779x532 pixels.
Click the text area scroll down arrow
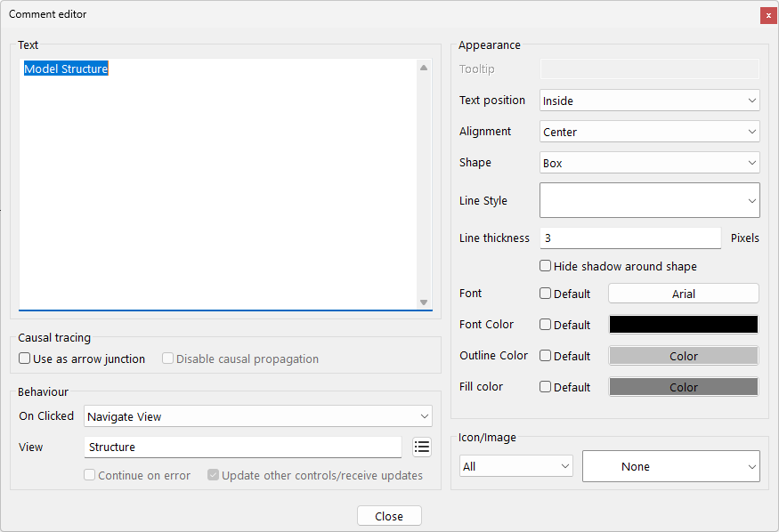[x=424, y=302]
